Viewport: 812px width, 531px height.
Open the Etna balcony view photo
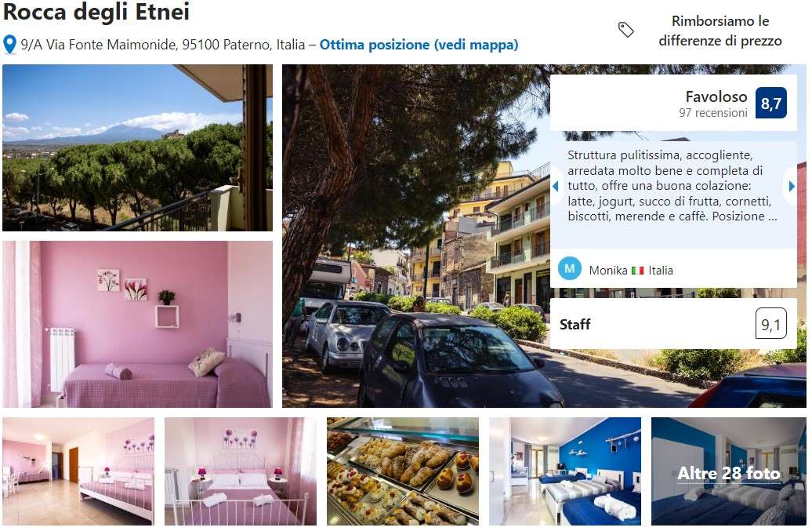137,147
